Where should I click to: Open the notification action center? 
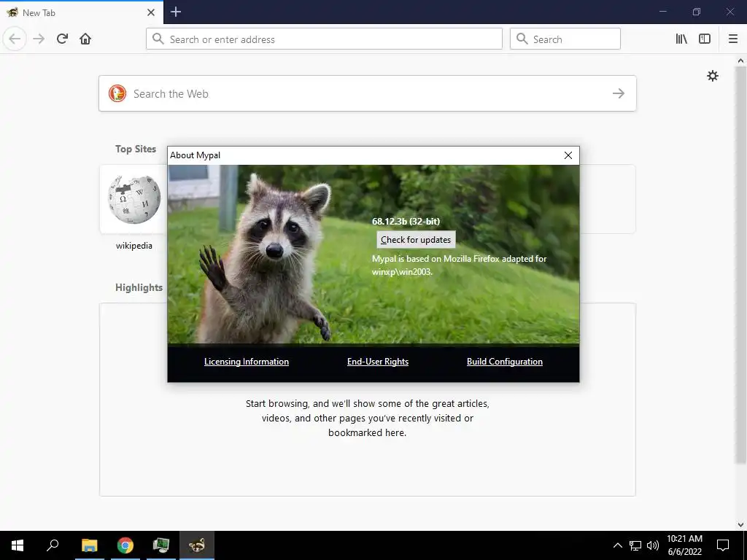click(723, 545)
